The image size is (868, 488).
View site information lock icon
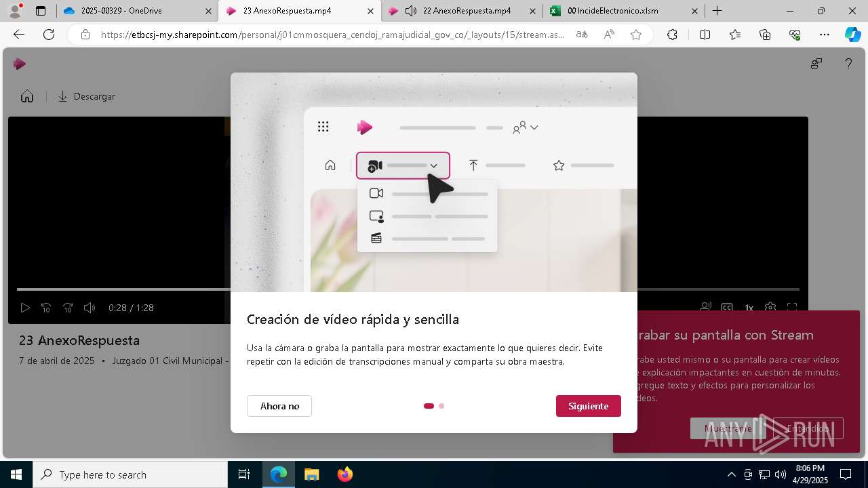coord(85,35)
